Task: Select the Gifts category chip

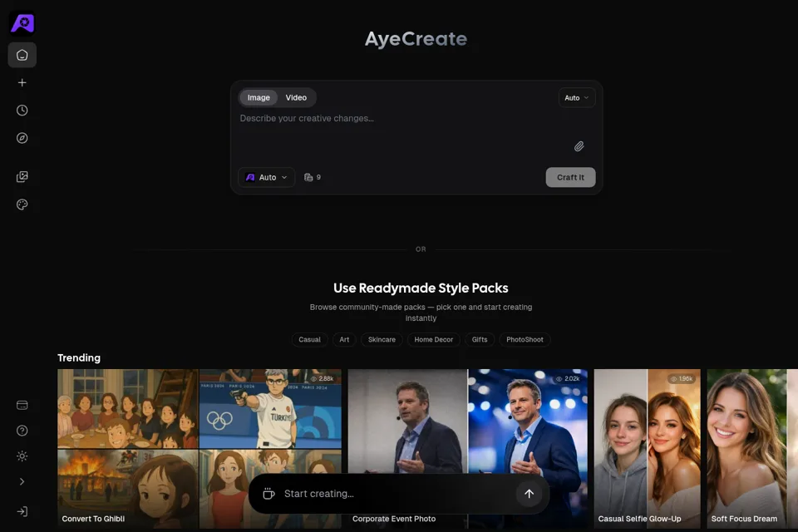Action: (480, 339)
